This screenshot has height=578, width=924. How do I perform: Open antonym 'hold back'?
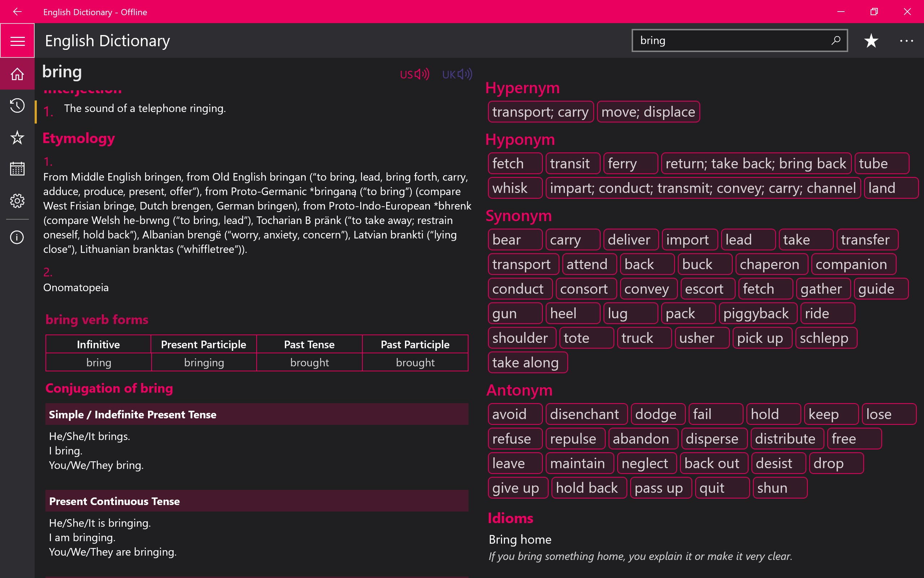coord(589,488)
